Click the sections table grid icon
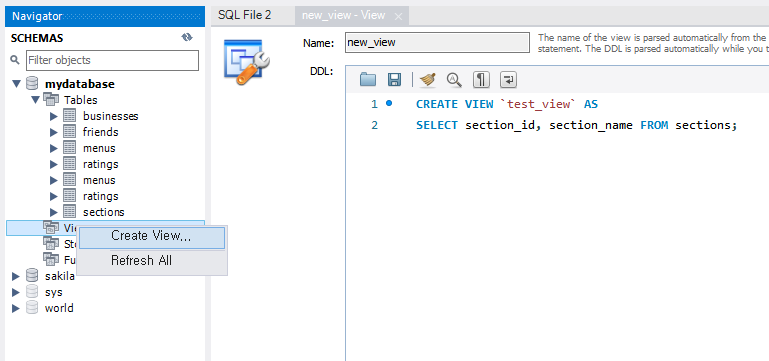Image resolution: width=769 pixels, height=361 pixels. pos(70,212)
